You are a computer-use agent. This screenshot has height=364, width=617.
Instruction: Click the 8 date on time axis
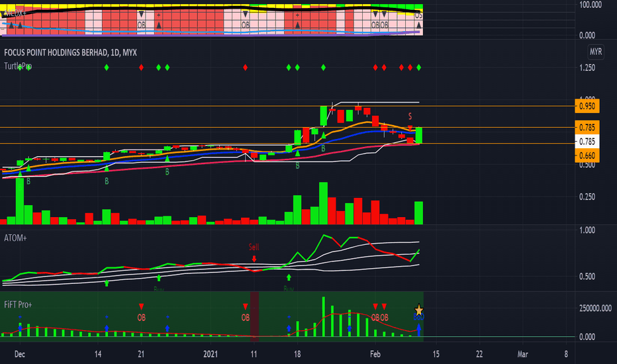[566, 354]
